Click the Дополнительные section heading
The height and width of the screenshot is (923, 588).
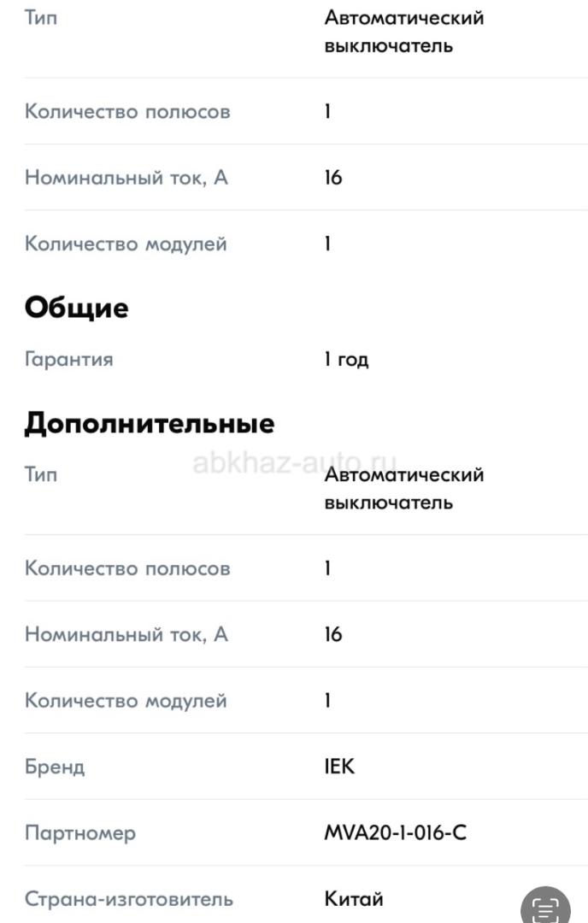point(150,424)
